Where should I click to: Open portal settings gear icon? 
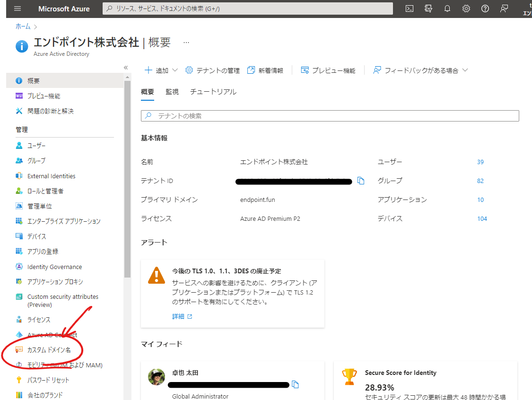pyautogui.click(x=466, y=9)
